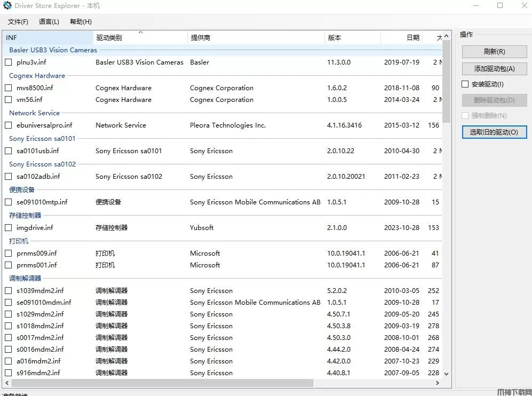532x396 pixels.
Task: Check the box for plnu3v.inf
Action: tap(9, 62)
